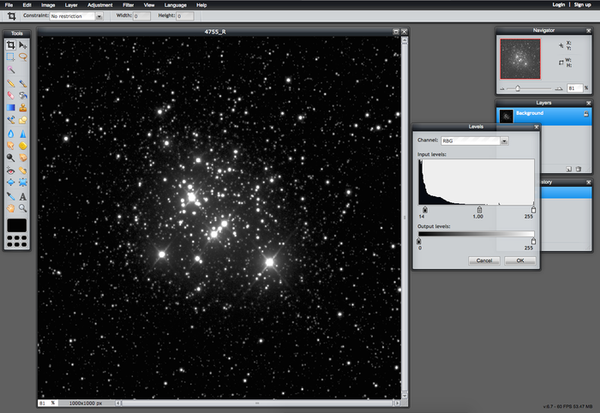Open the Filter menu
Screen dimensions: 600x413
pos(127,5)
